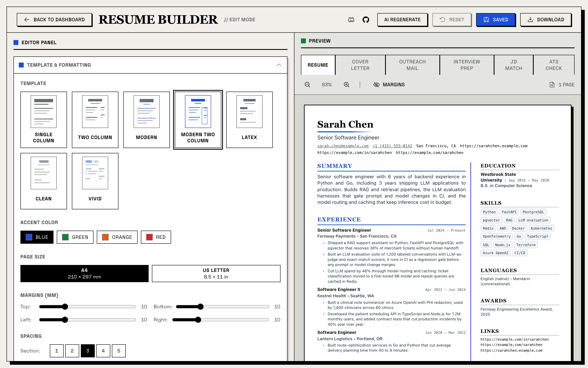Adjust the Top margin slider
The height and width of the screenshot is (368, 588).
click(x=87, y=307)
